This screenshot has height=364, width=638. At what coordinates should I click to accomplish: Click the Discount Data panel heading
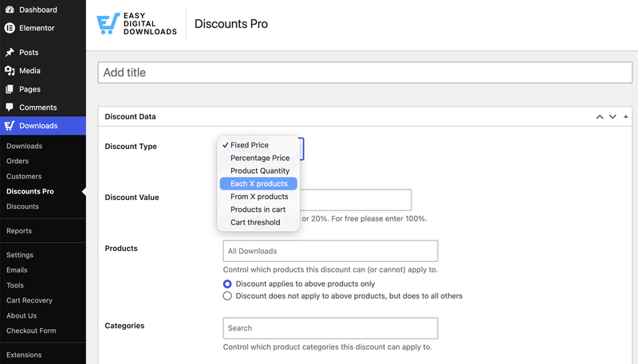pos(130,116)
